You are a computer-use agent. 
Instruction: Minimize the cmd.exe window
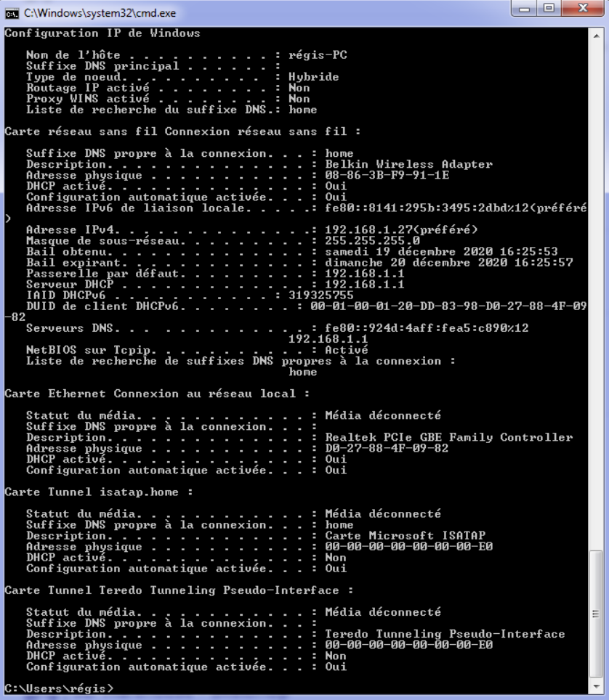[x=525, y=9]
